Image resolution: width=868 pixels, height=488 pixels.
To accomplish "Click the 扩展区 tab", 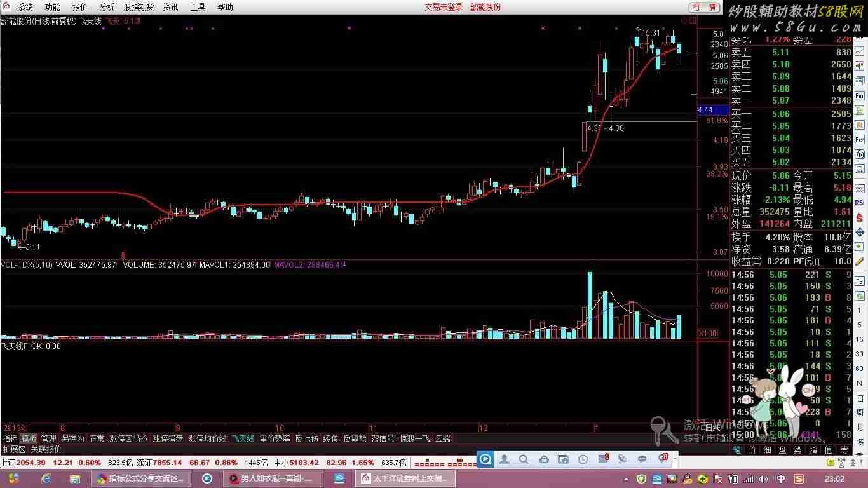I will 14,449.
